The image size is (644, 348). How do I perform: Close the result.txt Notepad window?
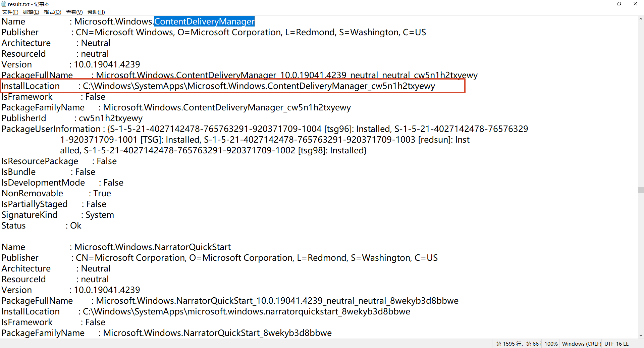(635, 4)
